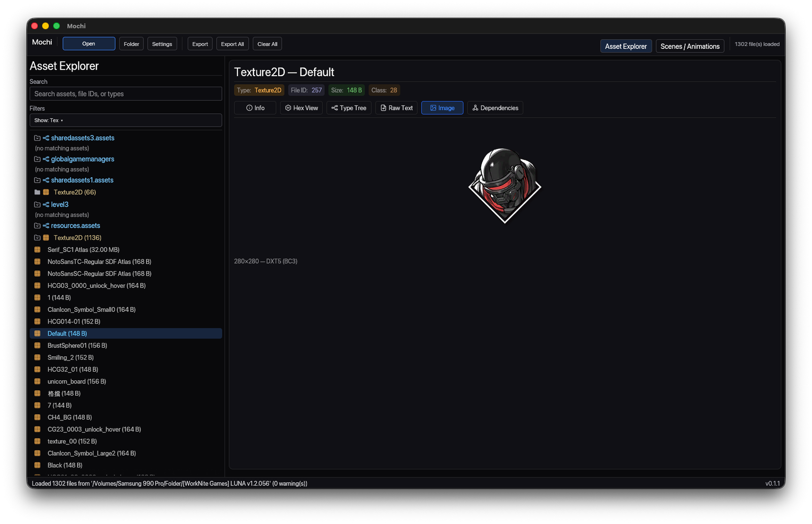This screenshot has height=524, width=812.
Task: Click the grid icon of Texture2D (1136)
Action: (x=46, y=238)
